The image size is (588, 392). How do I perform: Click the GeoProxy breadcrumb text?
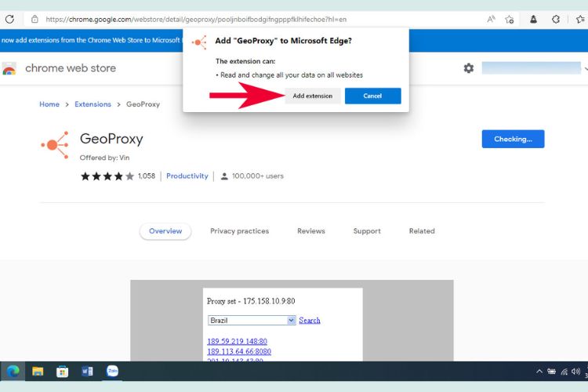143,104
